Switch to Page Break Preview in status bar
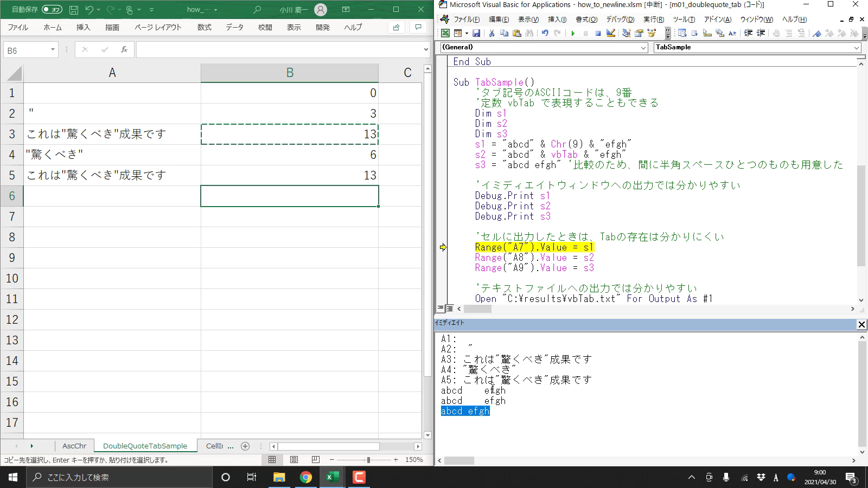The image size is (868, 488). click(x=315, y=460)
